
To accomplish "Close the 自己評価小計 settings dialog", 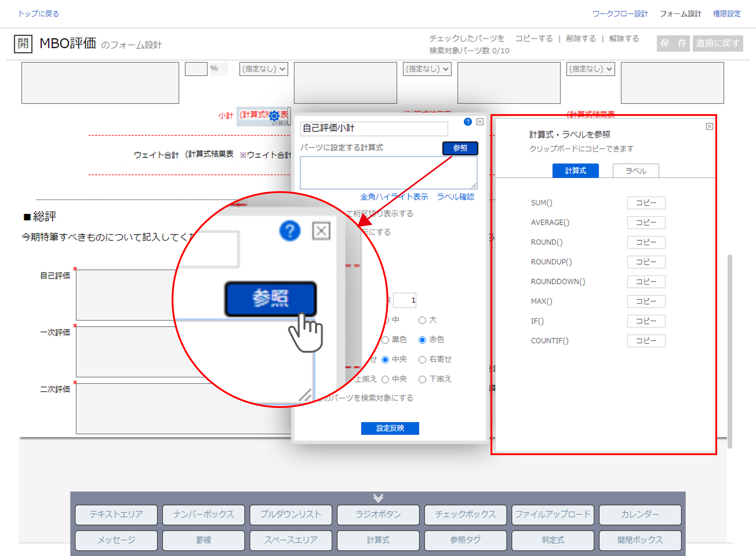I will [480, 122].
